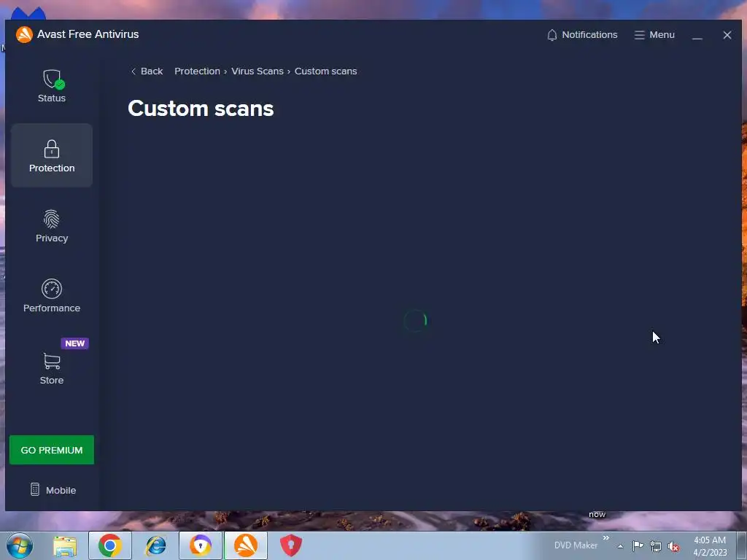Open the Performance gauge section
This screenshot has width=747, height=560.
52,296
